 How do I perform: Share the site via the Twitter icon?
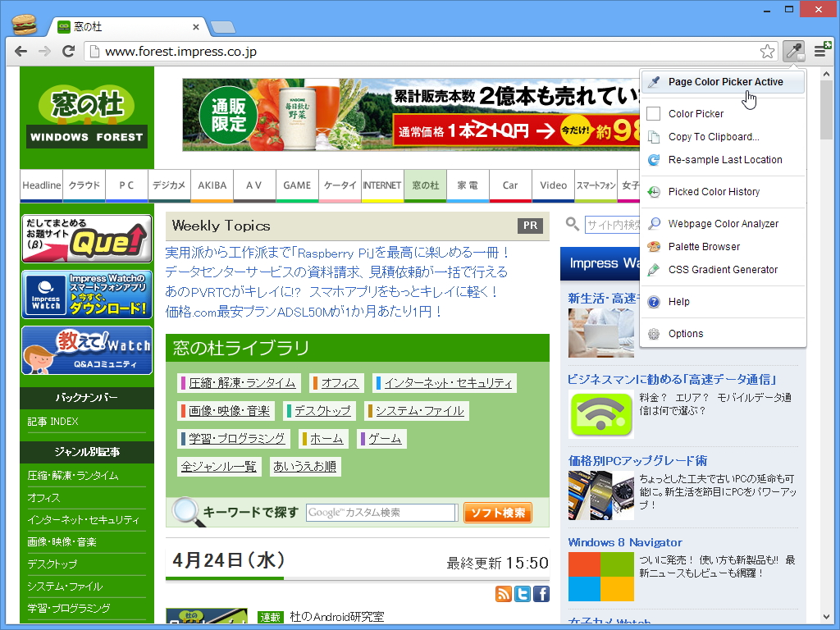point(523,593)
